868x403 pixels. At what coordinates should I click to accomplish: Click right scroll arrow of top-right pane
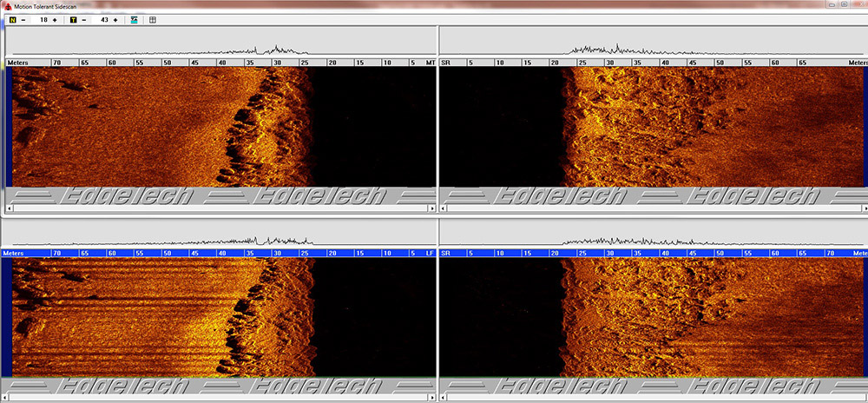pos(865,208)
